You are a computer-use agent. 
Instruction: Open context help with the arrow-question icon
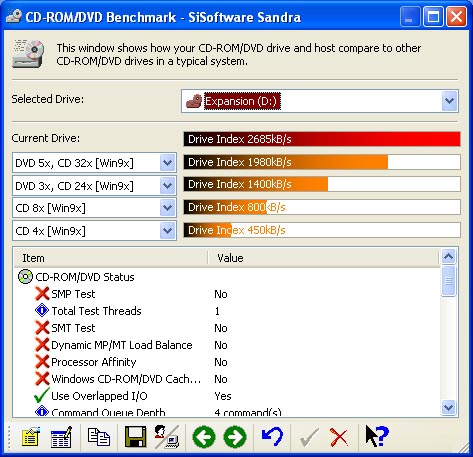(377, 436)
